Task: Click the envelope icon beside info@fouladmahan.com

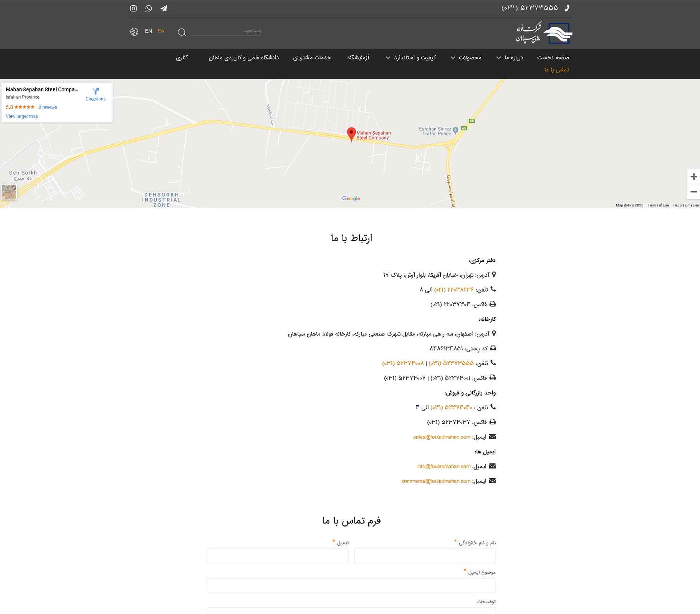Action: [x=492, y=466]
